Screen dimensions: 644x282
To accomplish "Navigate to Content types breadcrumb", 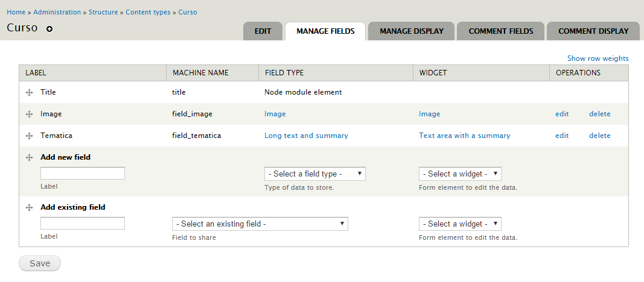I will 148,12.
